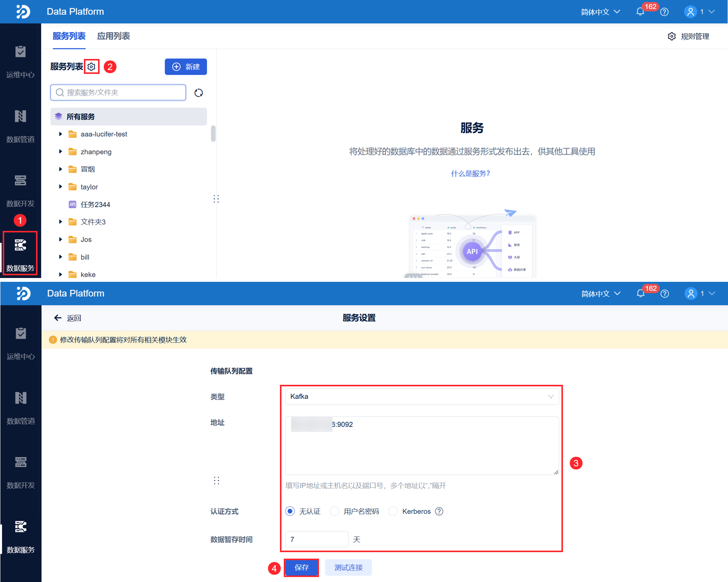The image size is (728, 582).
Task: Enable Kerberos authentication
Action: pyautogui.click(x=393, y=511)
